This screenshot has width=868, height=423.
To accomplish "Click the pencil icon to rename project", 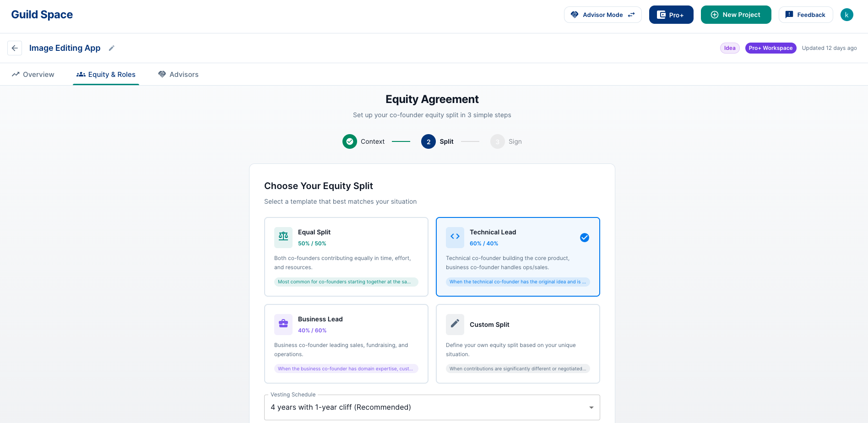I will 111,48.
